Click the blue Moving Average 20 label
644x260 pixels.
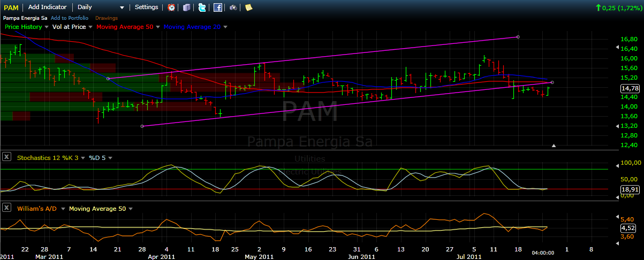pyautogui.click(x=192, y=27)
